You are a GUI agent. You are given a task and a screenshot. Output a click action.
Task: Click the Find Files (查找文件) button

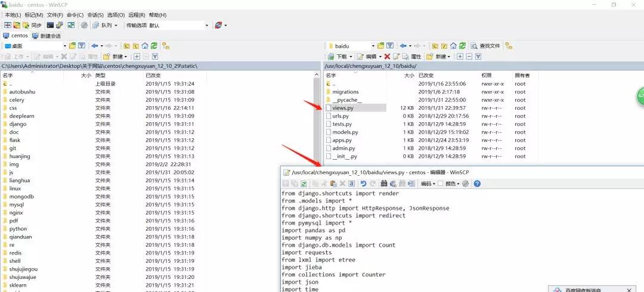(x=485, y=45)
